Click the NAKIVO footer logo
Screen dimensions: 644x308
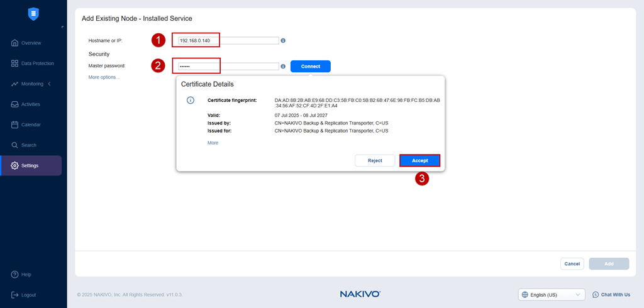click(x=360, y=294)
